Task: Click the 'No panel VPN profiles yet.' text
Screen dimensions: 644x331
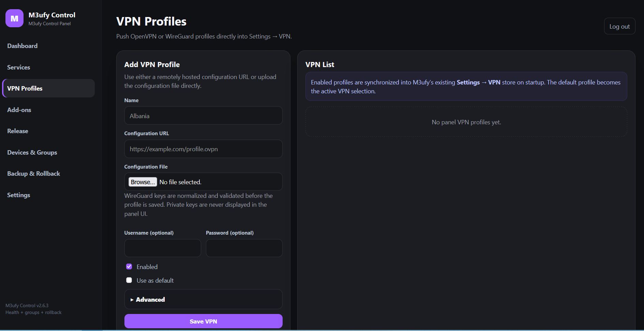Action: [x=466, y=122]
